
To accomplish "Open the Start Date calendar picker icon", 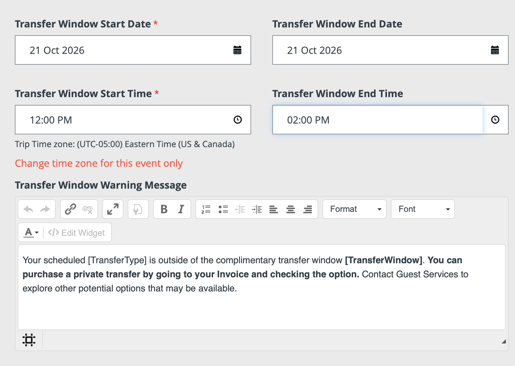I will [x=237, y=50].
